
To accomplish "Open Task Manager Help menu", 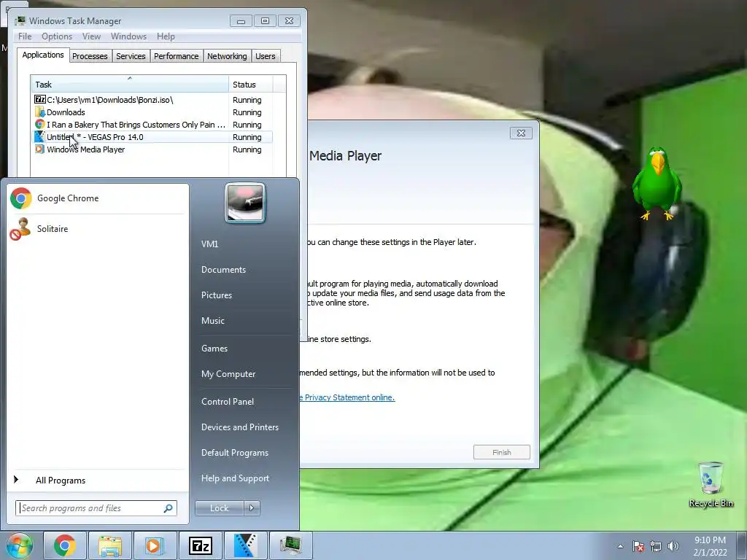I will [x=166, y=36].
